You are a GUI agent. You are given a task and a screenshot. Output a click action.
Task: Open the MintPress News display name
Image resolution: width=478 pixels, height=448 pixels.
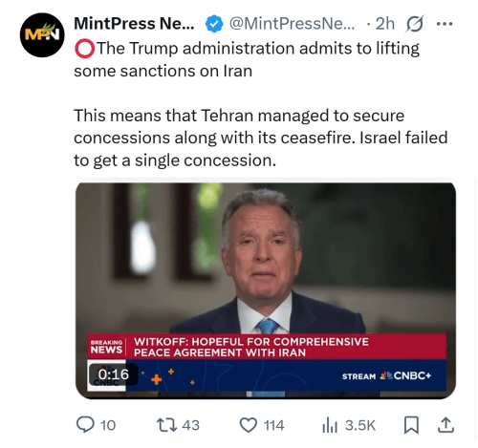pos(134,24)
